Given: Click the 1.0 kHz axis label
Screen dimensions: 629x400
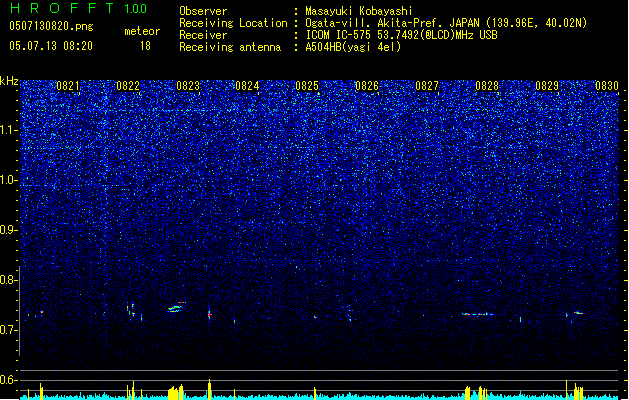Looking at the screenshot, I should coord(8,180).
